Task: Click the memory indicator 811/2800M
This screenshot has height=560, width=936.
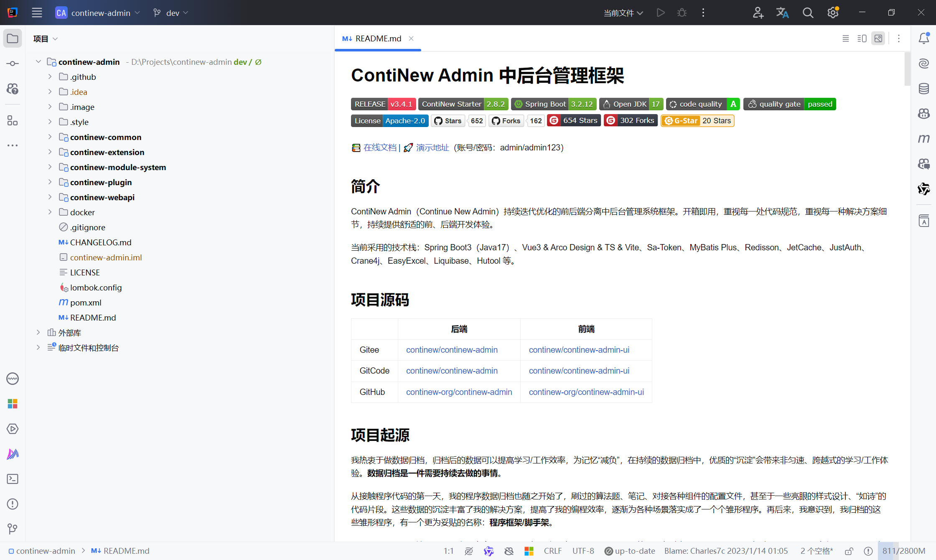Action: [x=903, y=551]
